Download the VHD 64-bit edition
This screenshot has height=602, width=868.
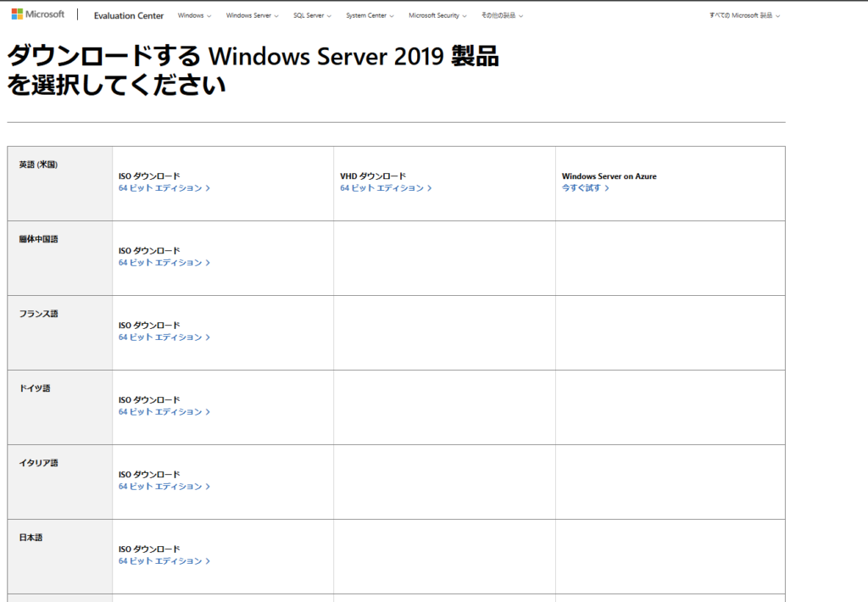(386, 188)
